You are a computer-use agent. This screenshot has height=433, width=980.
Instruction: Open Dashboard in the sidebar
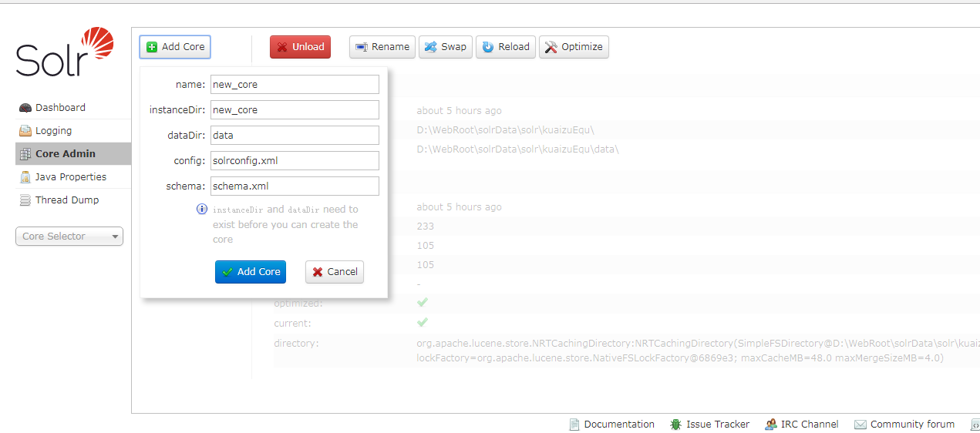[x=73, y=108]
